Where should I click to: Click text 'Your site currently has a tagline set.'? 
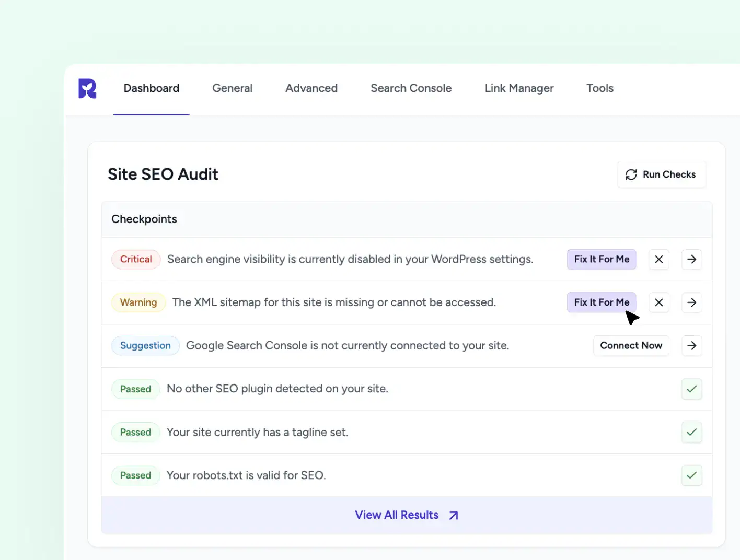click(x=257, y=433)
